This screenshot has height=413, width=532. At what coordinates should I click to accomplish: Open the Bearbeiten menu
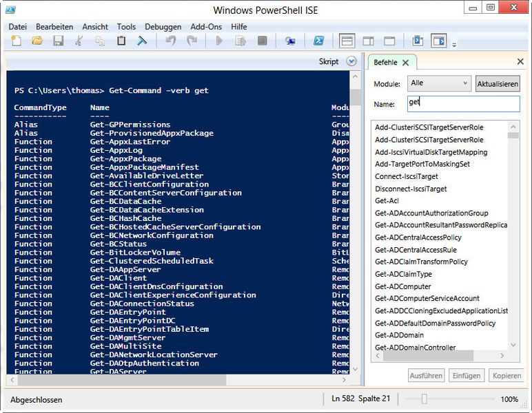click(x=54, y=27)
